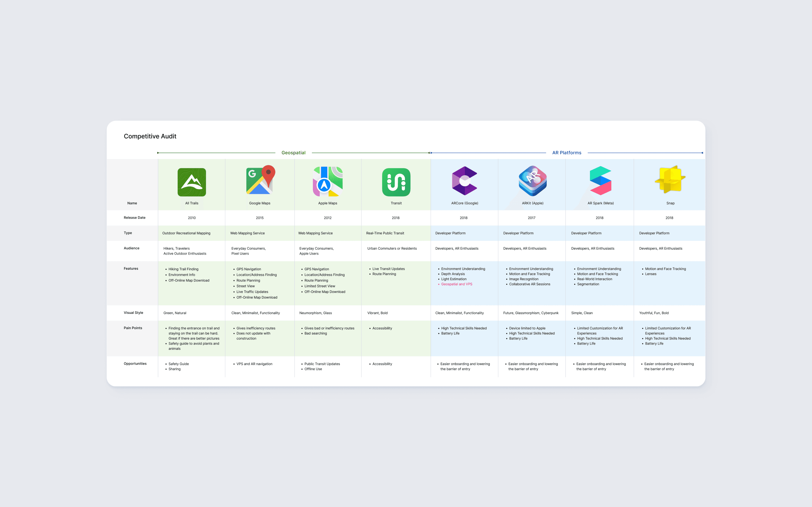Click the Apple Maps app icon
This screenshot has height=507, width=812.
tap(328, 182)
